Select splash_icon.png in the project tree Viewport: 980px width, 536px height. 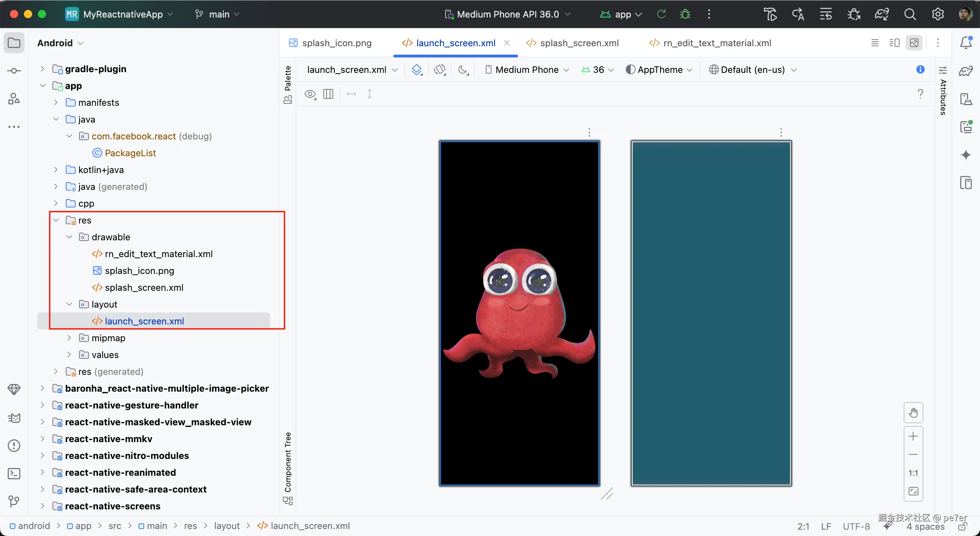pos(139,271)
